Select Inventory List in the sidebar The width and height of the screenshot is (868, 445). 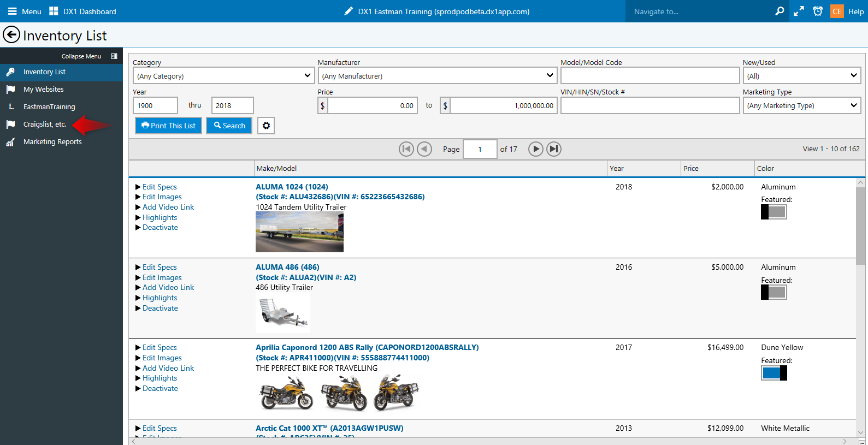click(61, 72)
